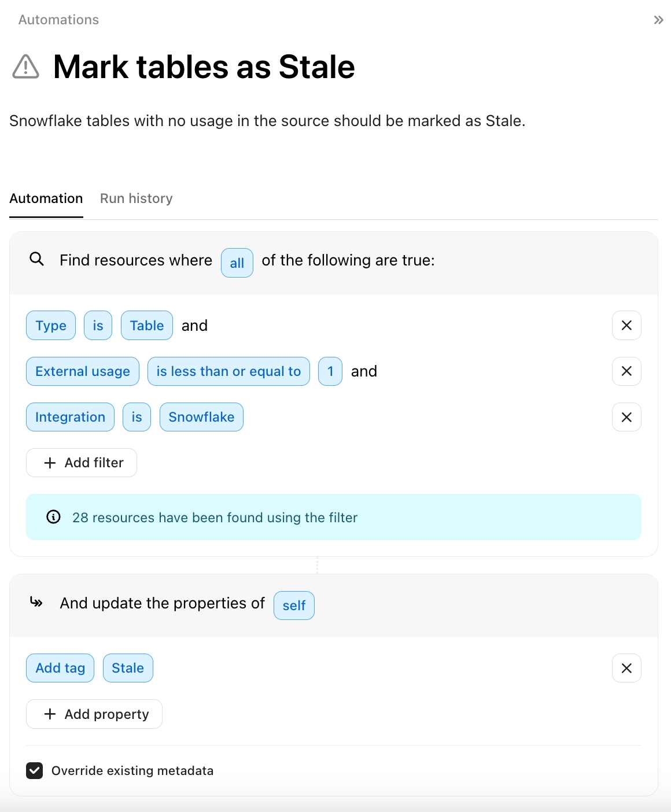Click the Add filter button
Viewport: 671px width, 812px height.
pos(82,463)
